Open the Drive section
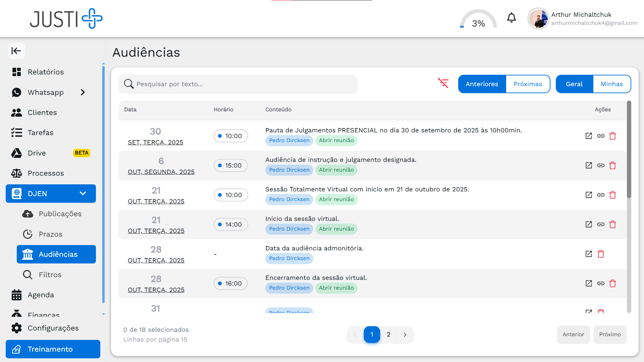This screenshot has width=644, height=362. 37,153
